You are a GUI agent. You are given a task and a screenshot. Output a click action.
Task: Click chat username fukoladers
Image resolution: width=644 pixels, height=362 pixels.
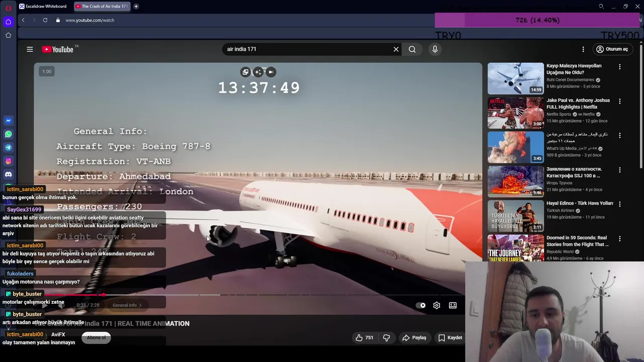tap(20, 274)
